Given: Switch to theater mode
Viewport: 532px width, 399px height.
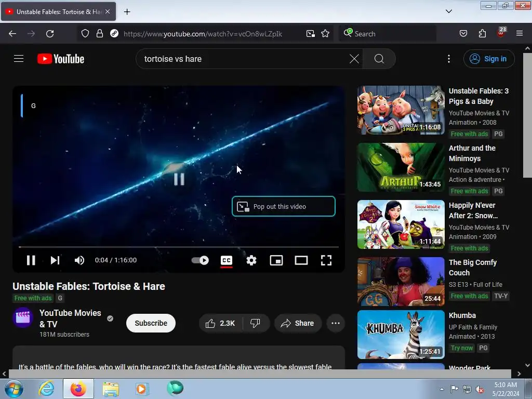Looking at the screenshot, I should point(301,260).
